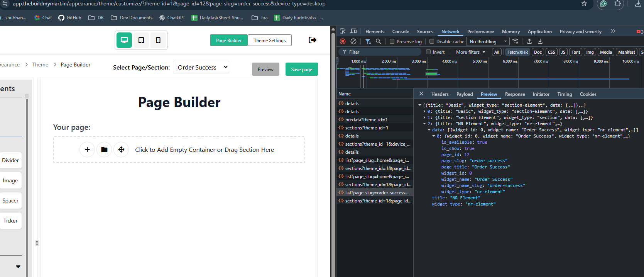Toggle DevTools device toolbar icon
644x277 pixels.
(353, 31)
